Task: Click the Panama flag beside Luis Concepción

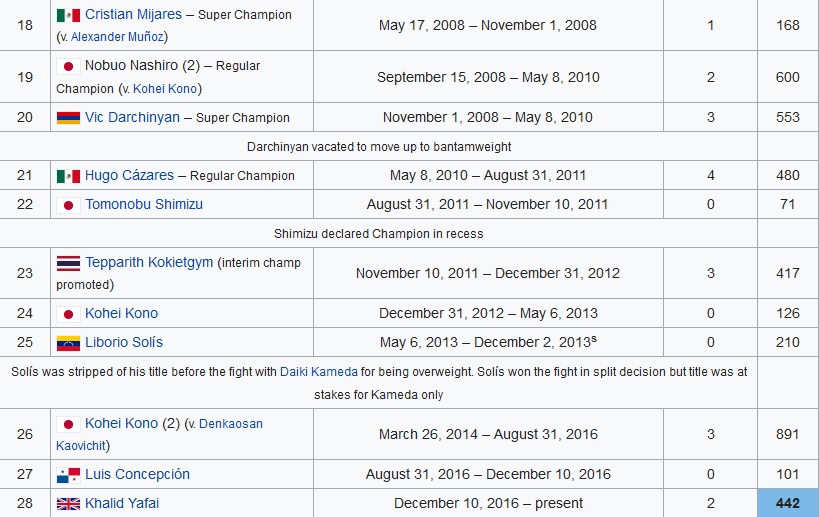Action: (x=68, y=475)
